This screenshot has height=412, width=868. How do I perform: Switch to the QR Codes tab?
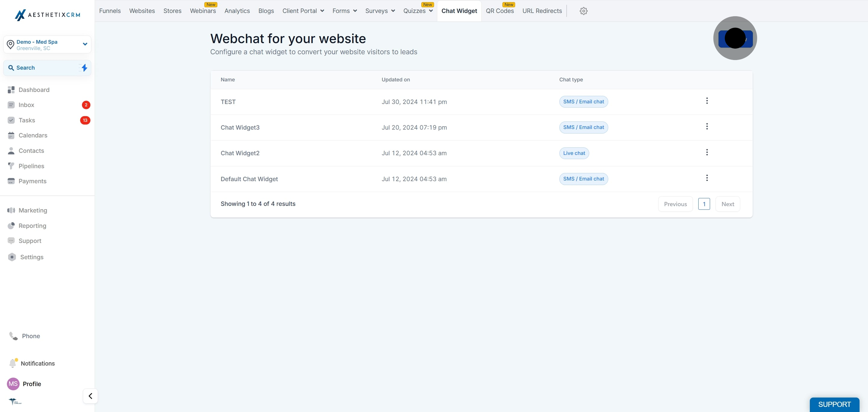point(500,11)
